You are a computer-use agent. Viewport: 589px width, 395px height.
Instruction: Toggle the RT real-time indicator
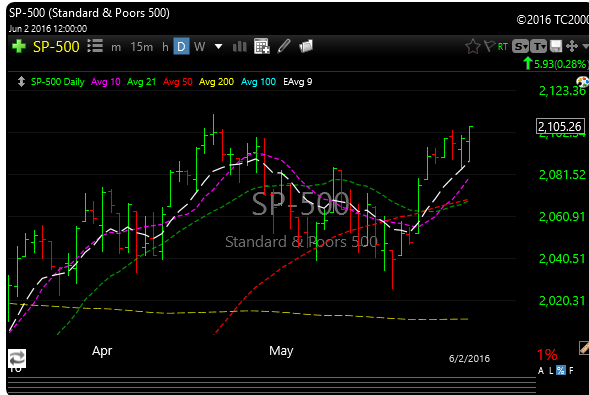click(503, 47)
